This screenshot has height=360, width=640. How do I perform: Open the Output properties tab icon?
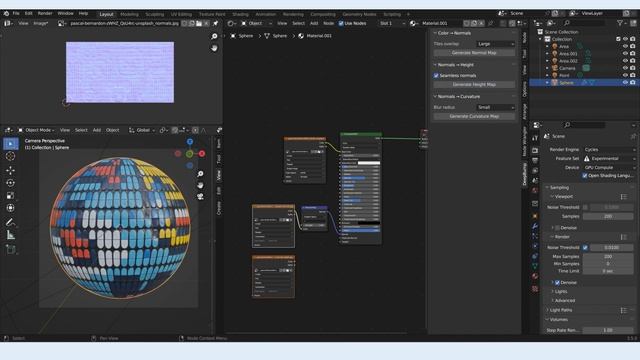pyautogui.click(x=535, y=161)
